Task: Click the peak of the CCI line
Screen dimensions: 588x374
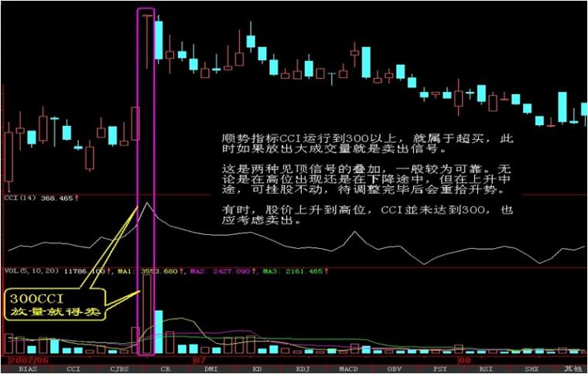Action: coord(145,204)
